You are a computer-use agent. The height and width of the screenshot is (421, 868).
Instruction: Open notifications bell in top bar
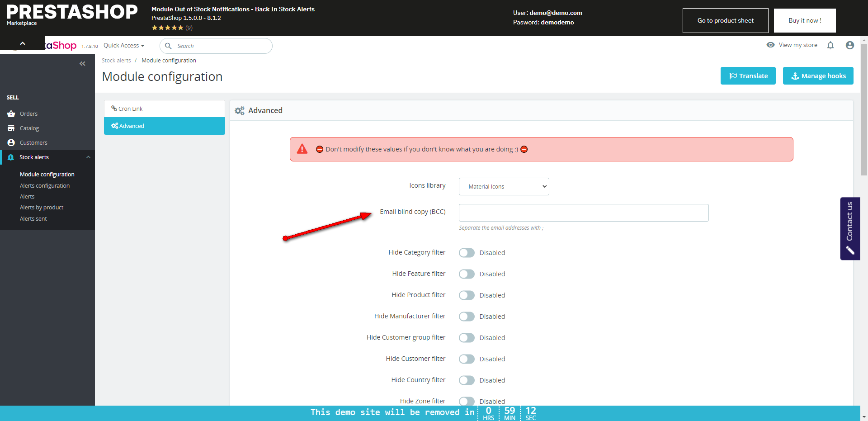[x=830, y=45]
